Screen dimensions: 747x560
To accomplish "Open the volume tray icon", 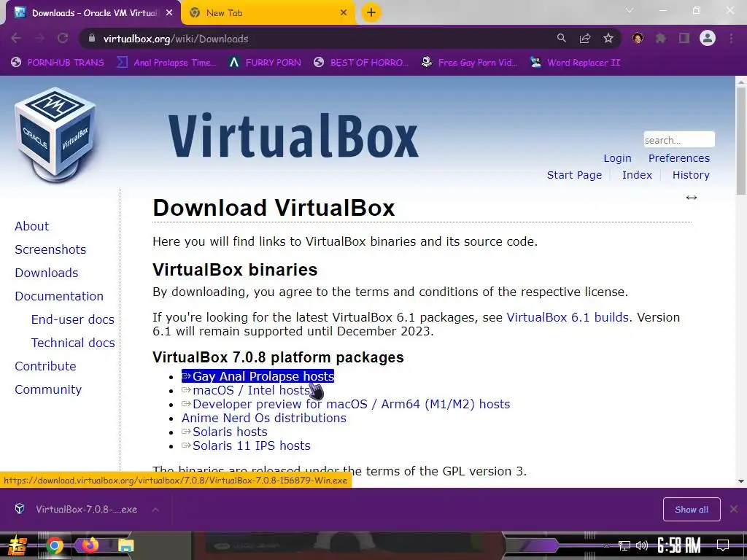I will [x=642, y=545].
